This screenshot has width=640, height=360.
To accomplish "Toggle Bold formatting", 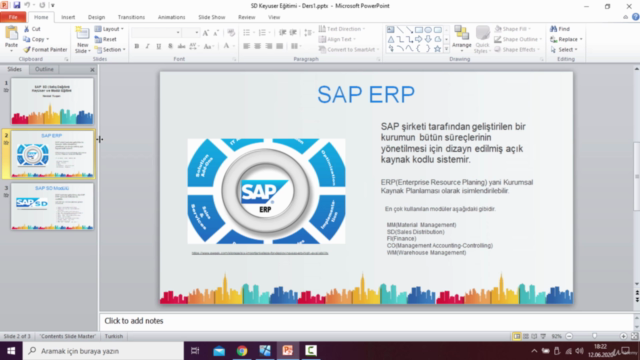I will coord(137,47).
